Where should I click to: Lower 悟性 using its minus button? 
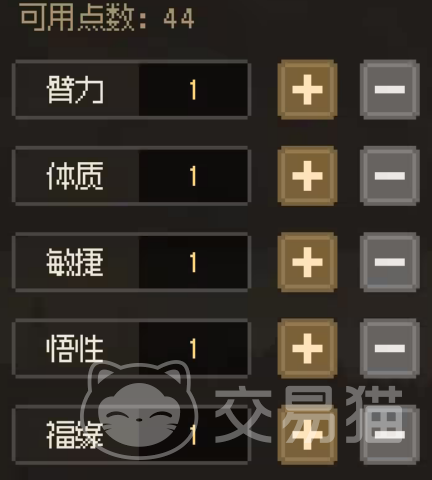tap(390, 348)
